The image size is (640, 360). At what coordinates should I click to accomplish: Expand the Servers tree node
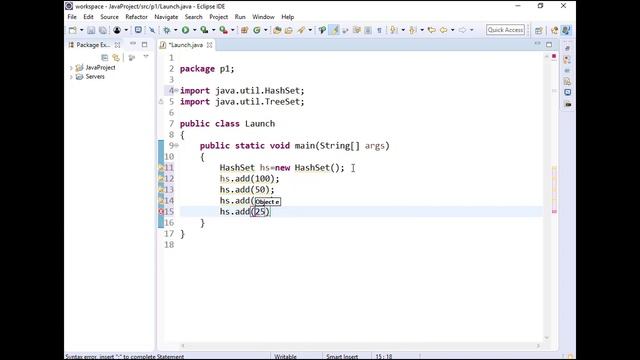71,77
